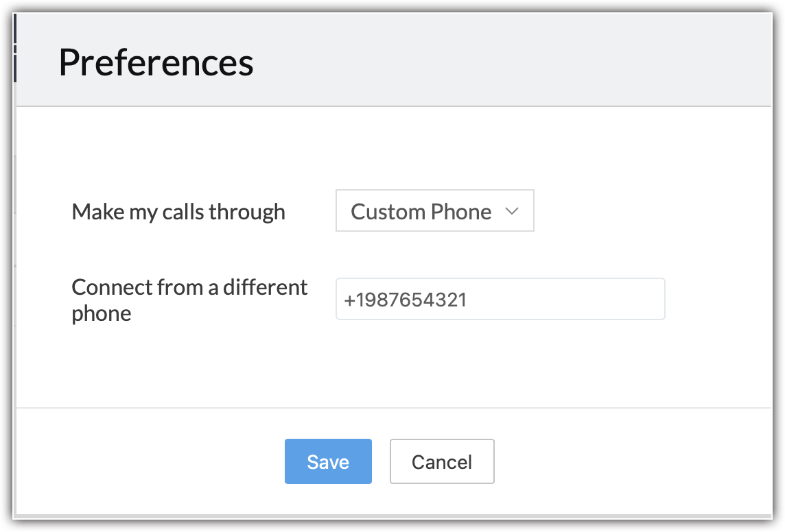Click the gray bar at dialog bottom

392,516
